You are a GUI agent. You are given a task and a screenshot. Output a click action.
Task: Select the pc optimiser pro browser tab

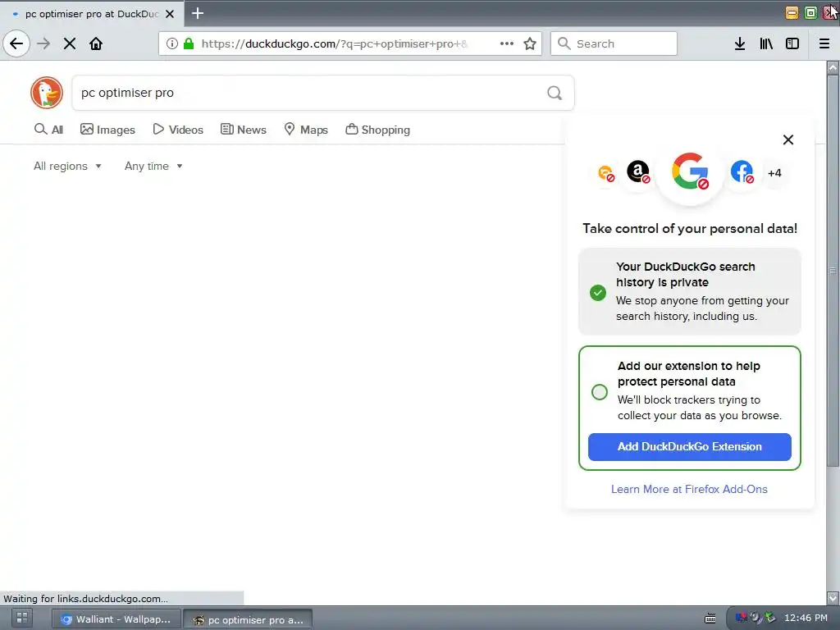[x=92, y=14]
